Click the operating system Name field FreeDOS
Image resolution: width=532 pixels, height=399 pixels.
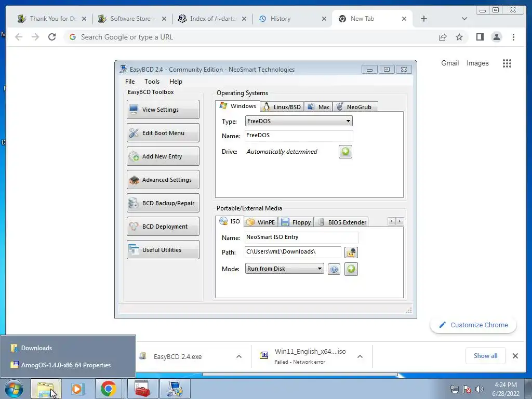tap(299, 136)
